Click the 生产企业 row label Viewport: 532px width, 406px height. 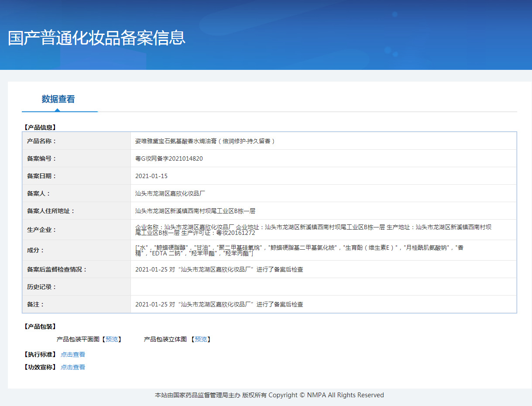coord(42,230)
